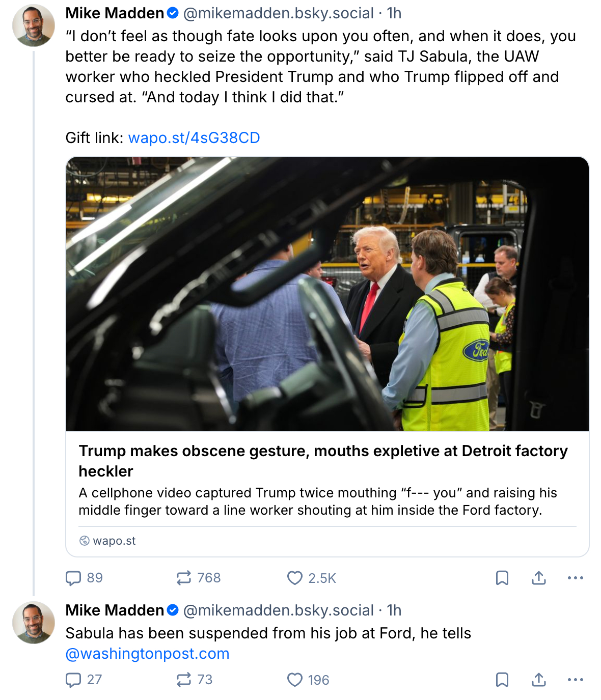Screen dimensions: 601x700
Task: Reply to the second post with 27 comments
Action: [x=74, y=680]
